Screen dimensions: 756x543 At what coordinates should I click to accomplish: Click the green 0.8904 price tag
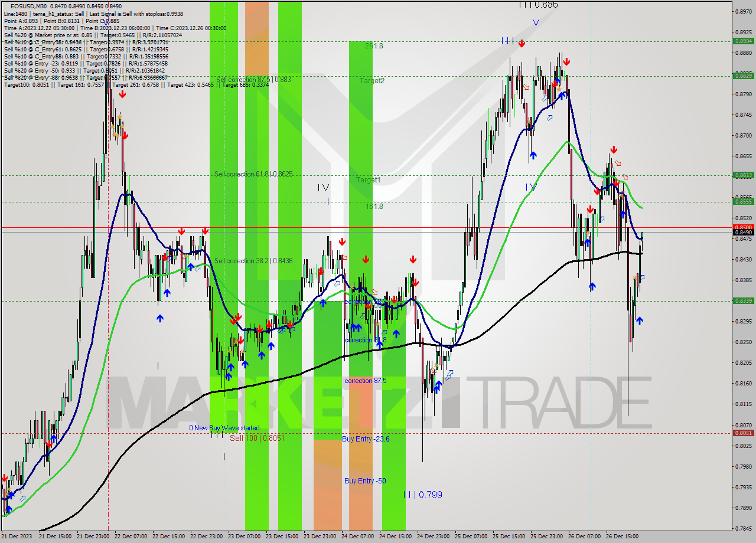[742, 41]
